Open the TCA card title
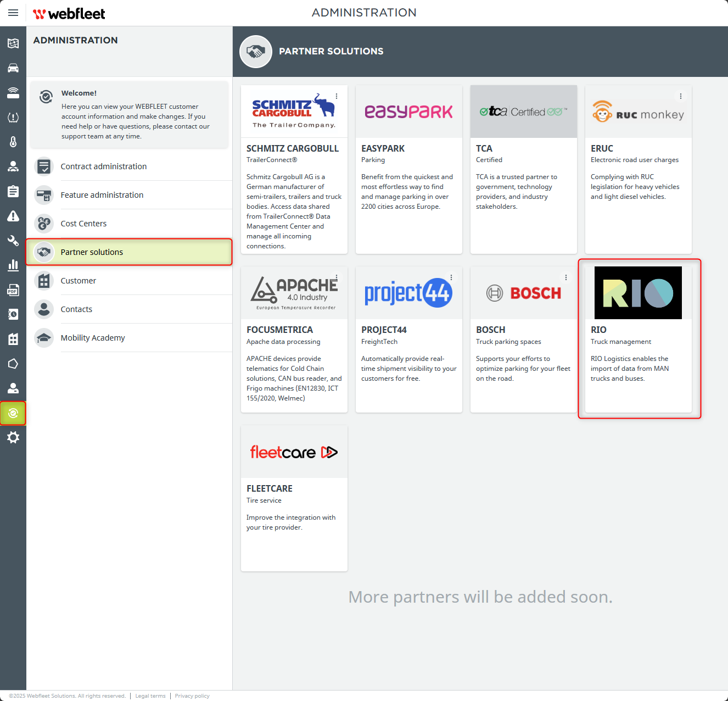Viewport: 728px width, 701px height. click(x=484, y=148)
